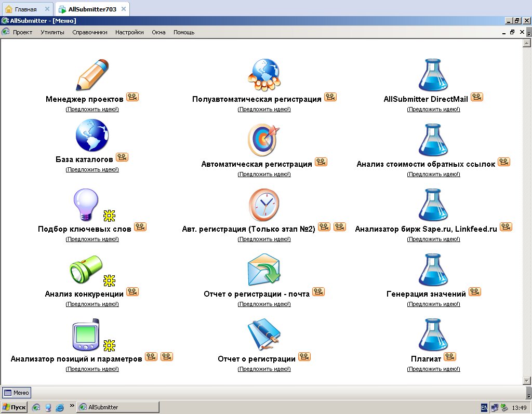Image resolution: width=532 pixels, height=414 pixels.
Task: Open the Отчет о регистрации notebook icon
Action: (264, 335)
